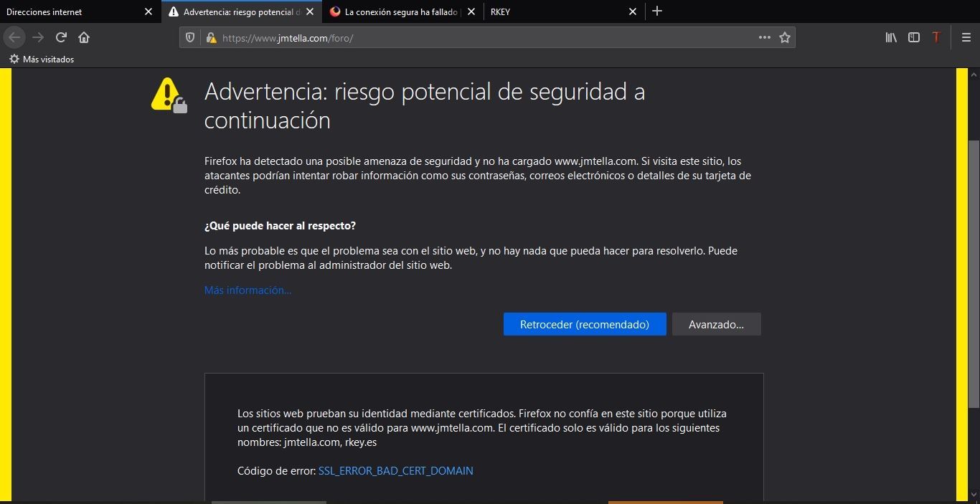The height and width of the screenshot is (504, 980).
Task: Click the Advertencia: riesgo potencial heading text
Action: pos(425,106)
